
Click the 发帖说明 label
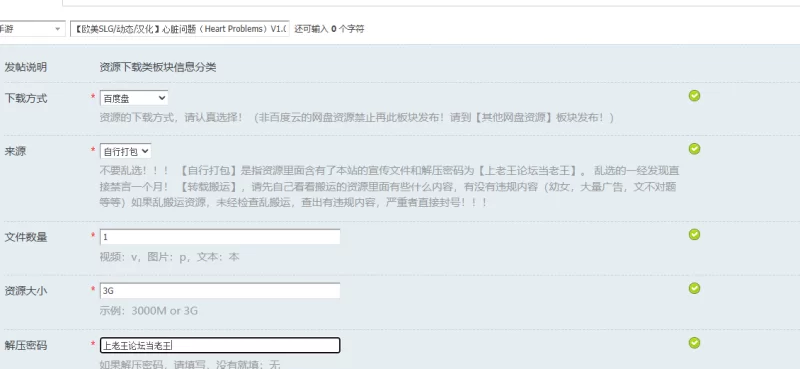(26, 67)
